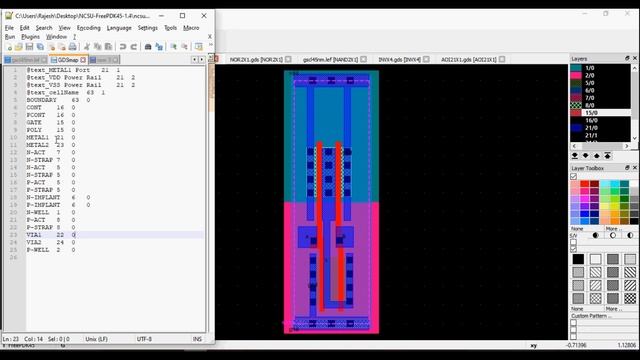The image size is (640, 360).
Task: Click the New file icon in Notepad++
Action: [9, 47]
